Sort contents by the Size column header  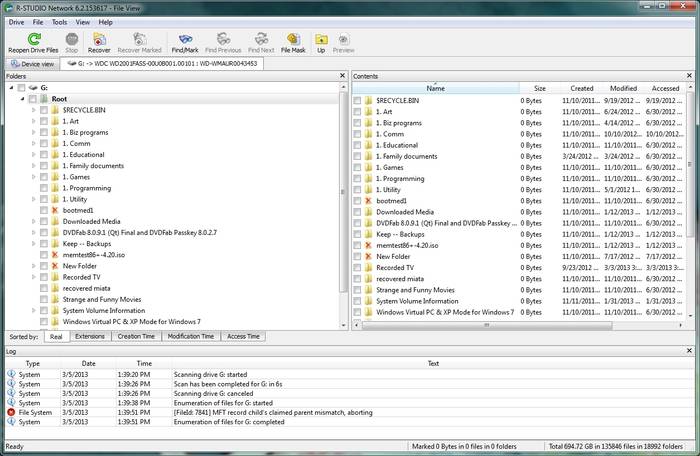click(538, 88)
